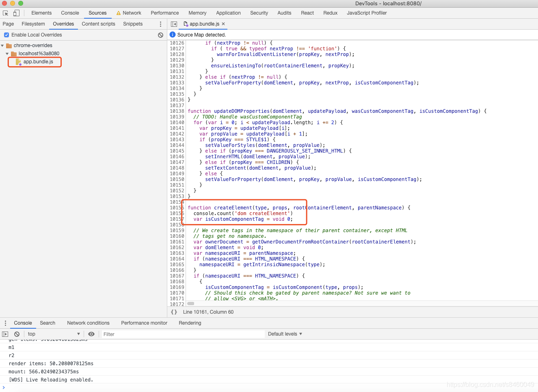Switch to the Snippets tab
This screenshot has width=538, height=392.
(133, 24)
